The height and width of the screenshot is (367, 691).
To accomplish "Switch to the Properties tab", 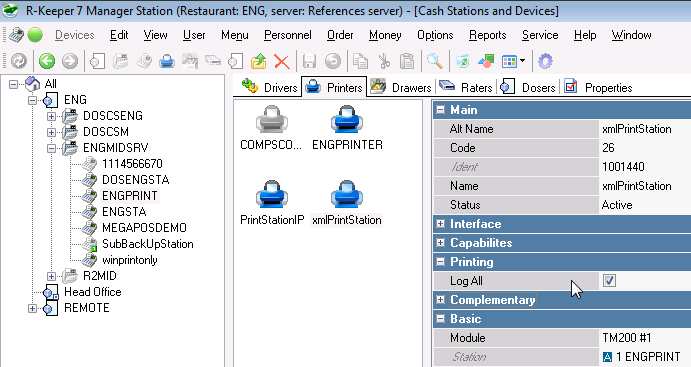I will [x=598, y=87].
